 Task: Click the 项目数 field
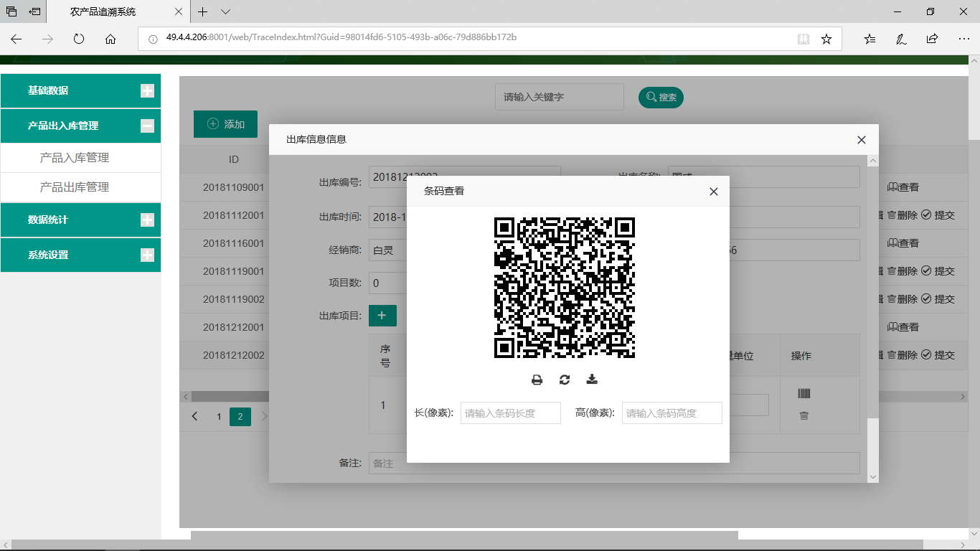click(x=387, y=283)
